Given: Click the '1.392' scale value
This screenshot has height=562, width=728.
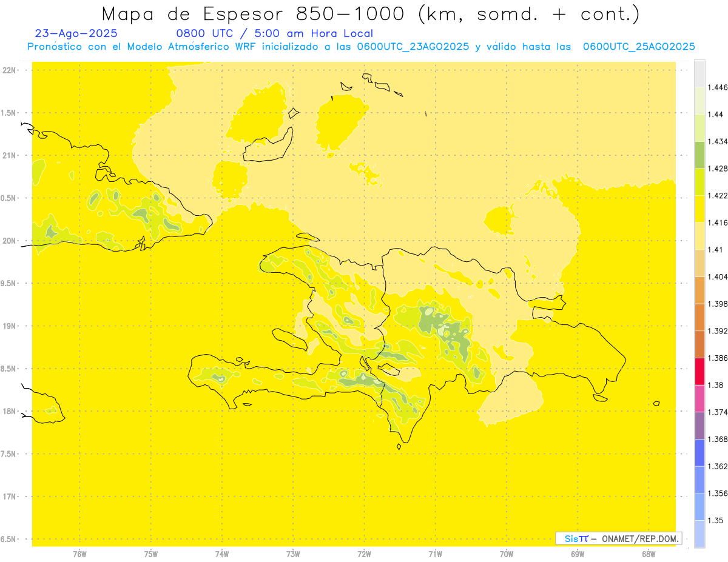Looking at the screenshot, I should pyautogui.click(x=718, y=331).
